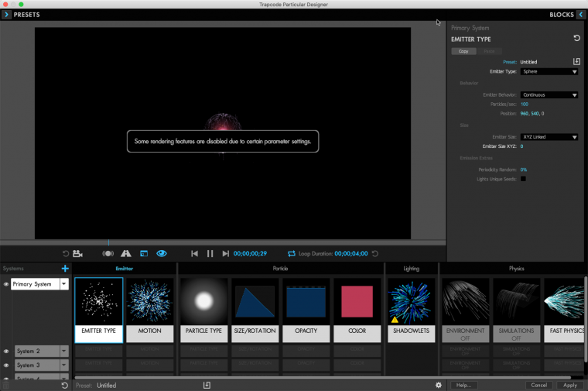Open the EMITTER TYPE block thumbnail
The width and height of the screenshot is (588, 391).
click(98, 310)
